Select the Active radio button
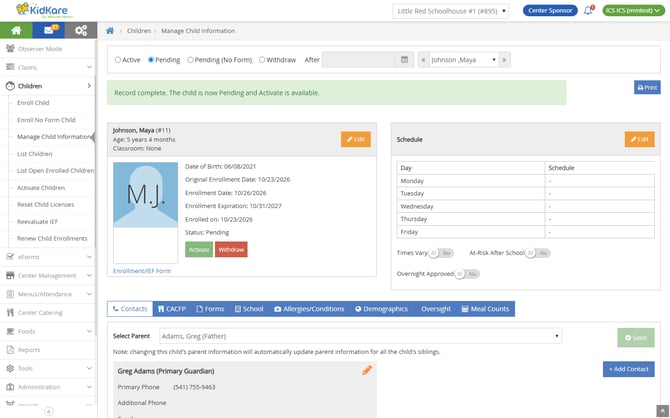Screen dimensions: 670x418 pos(118,60)
